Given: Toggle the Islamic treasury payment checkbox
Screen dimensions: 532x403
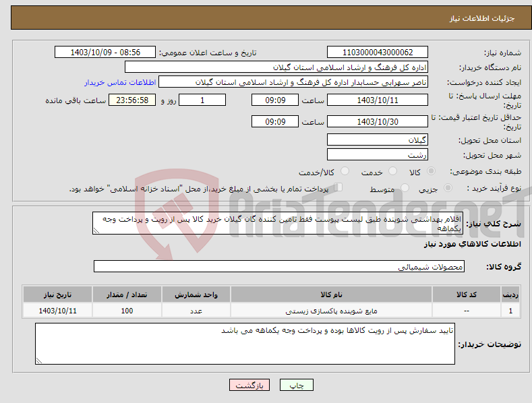Looking at the screenshot, I should [338, 187].
